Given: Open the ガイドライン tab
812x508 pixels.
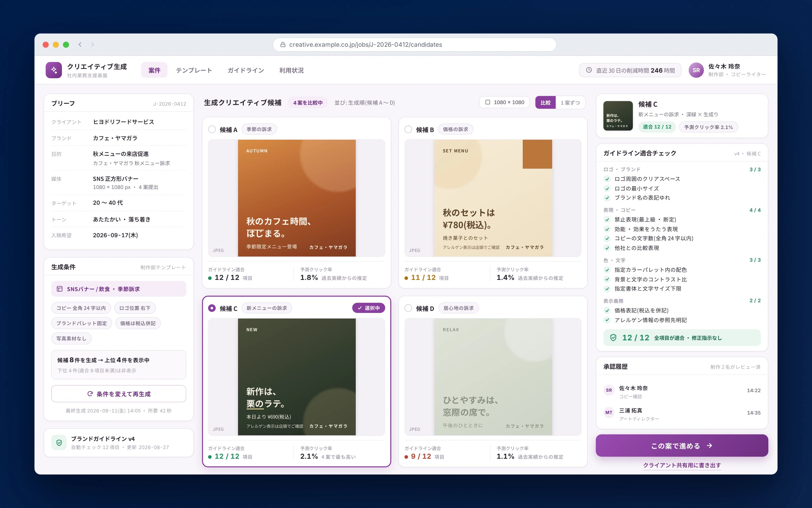Looking at the screenshot, I should [246, 70].
